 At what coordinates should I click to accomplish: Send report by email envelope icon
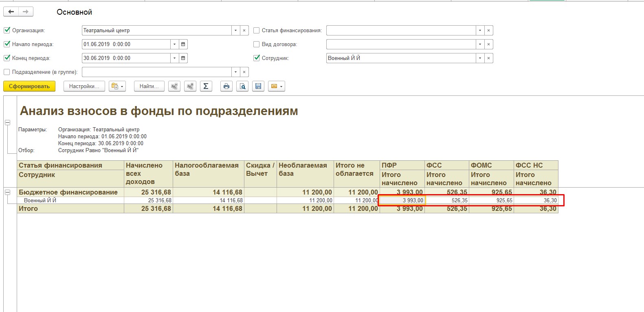[276, 86]
